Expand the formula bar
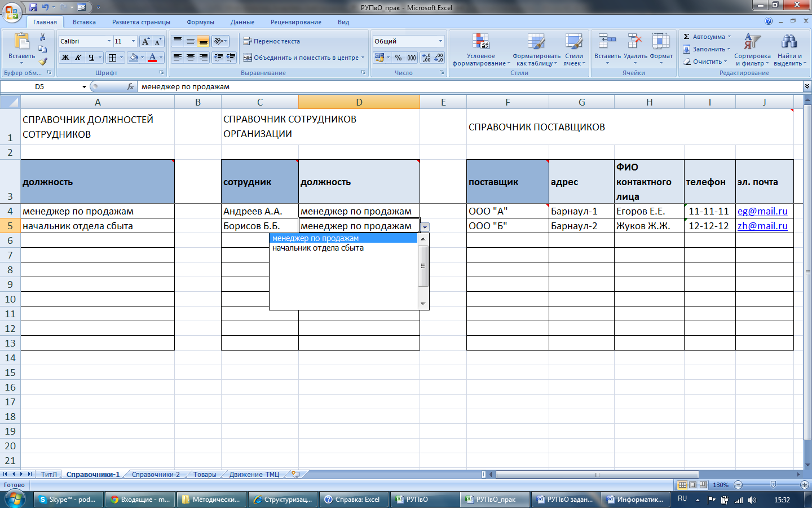This screenshot has height=508, width=812. tap(807, 86)
